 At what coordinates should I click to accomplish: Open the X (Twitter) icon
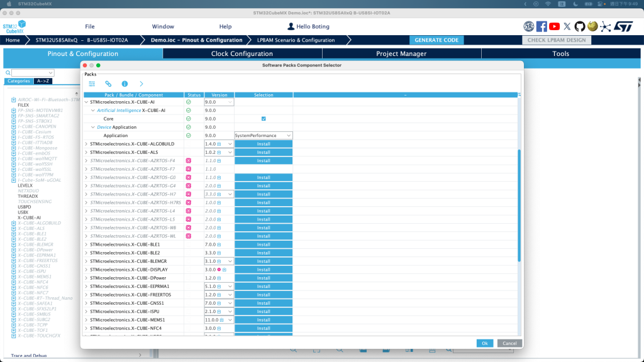(567, 26)
